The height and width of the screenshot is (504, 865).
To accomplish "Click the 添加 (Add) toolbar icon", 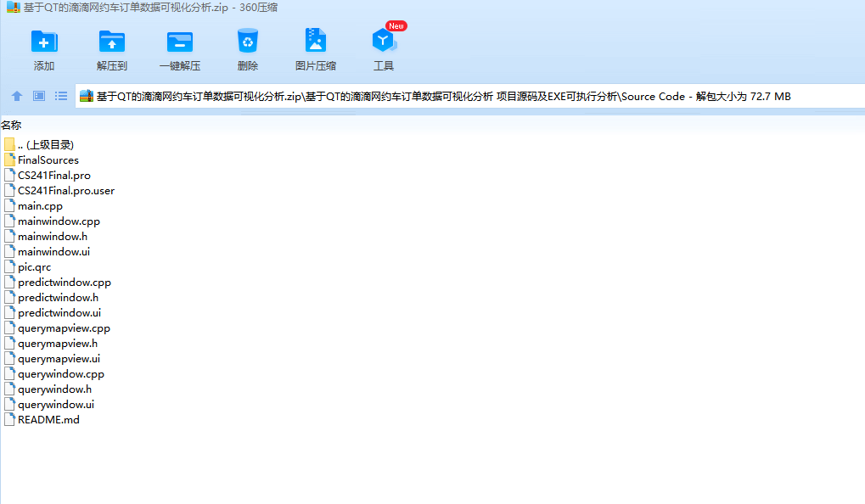I will [44, 42].
